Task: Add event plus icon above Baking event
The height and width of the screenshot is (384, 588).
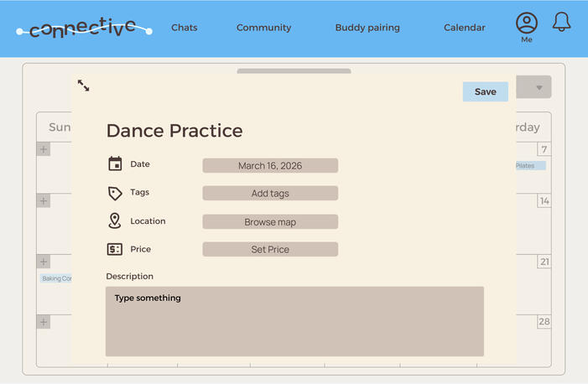Action: point(44,262)
